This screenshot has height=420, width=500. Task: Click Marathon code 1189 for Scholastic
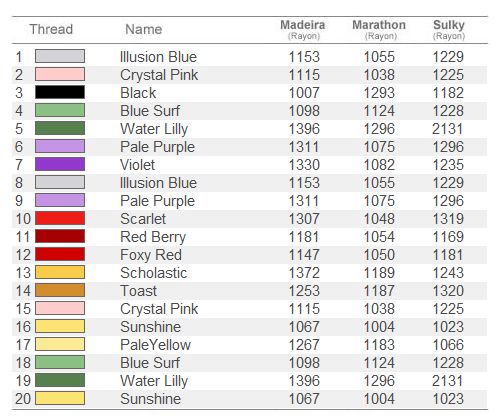(x=379, y=273)
